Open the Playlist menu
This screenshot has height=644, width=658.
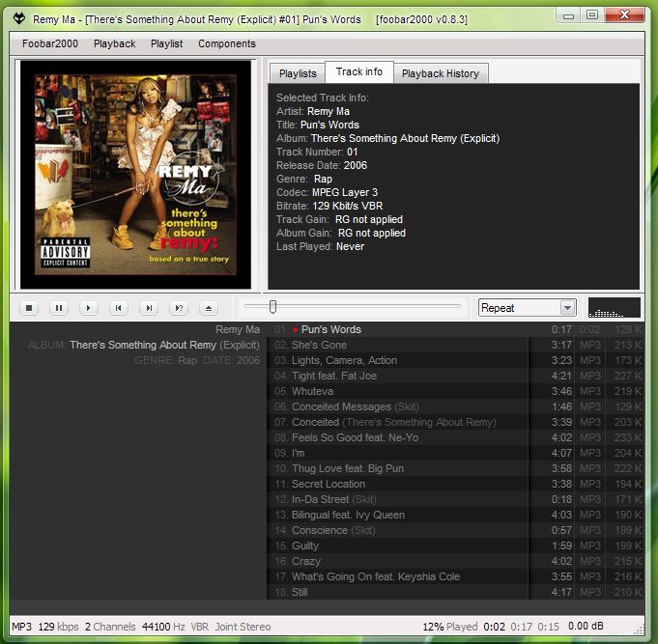pyautogui.click(x=166, y=43)
